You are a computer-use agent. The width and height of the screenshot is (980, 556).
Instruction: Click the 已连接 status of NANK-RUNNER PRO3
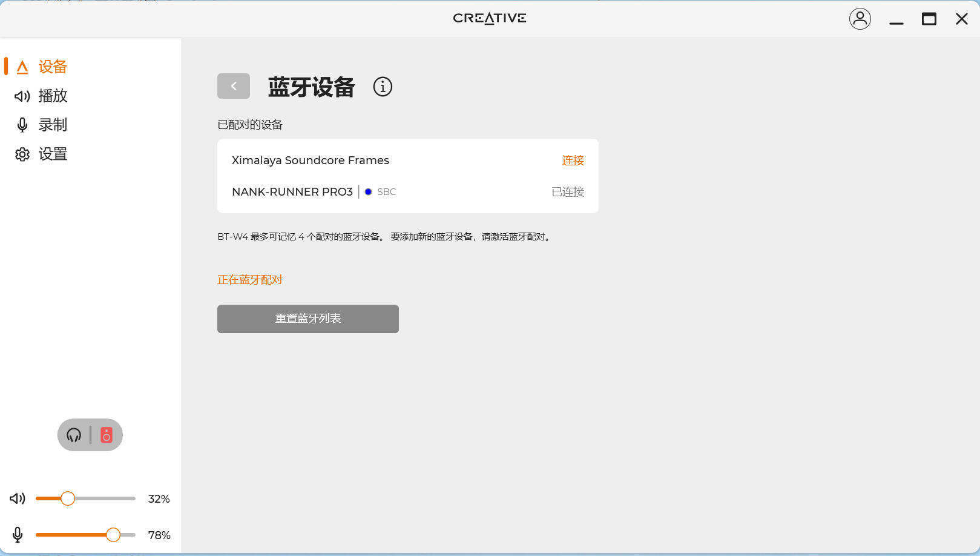(568, 192)
